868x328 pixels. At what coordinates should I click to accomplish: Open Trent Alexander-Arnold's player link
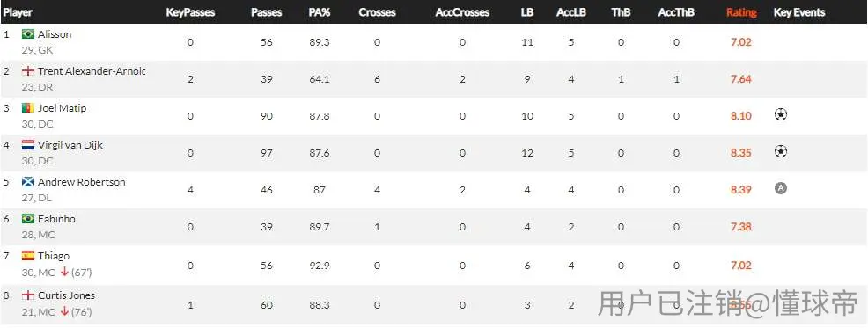[x=92, y=71]
